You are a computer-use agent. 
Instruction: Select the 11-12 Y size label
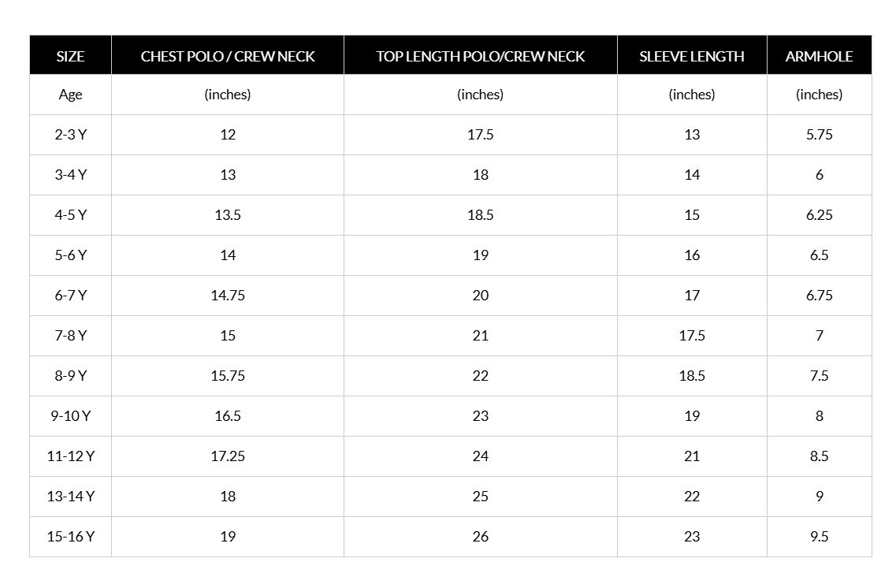point(70,456)
